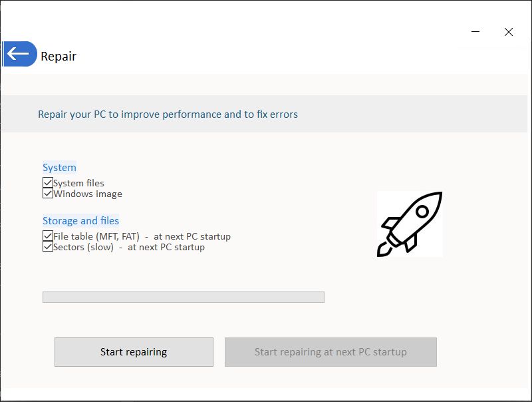
Task: Click the 'Sectors (slow)' label text
Action: 84,248
